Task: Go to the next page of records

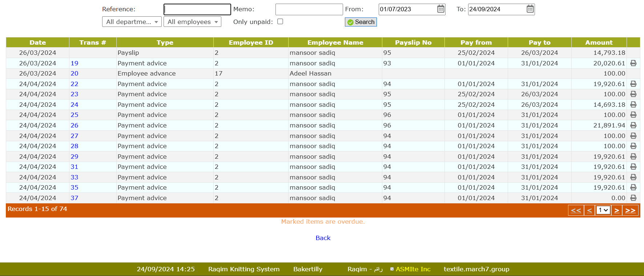Action: 617,210
